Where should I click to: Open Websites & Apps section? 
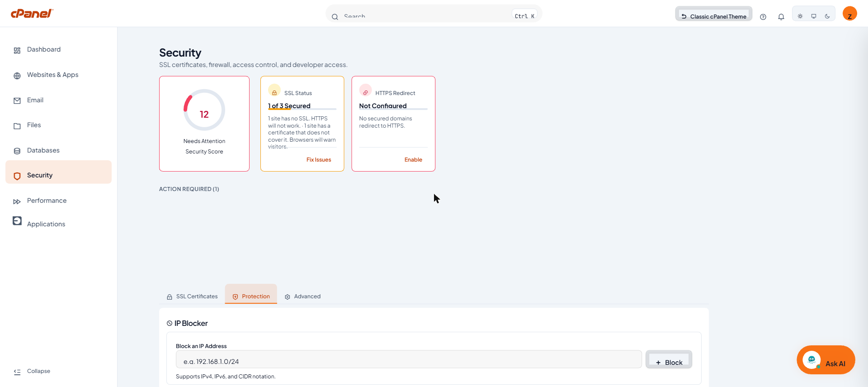pyautogui.click(x=58, y=75)
